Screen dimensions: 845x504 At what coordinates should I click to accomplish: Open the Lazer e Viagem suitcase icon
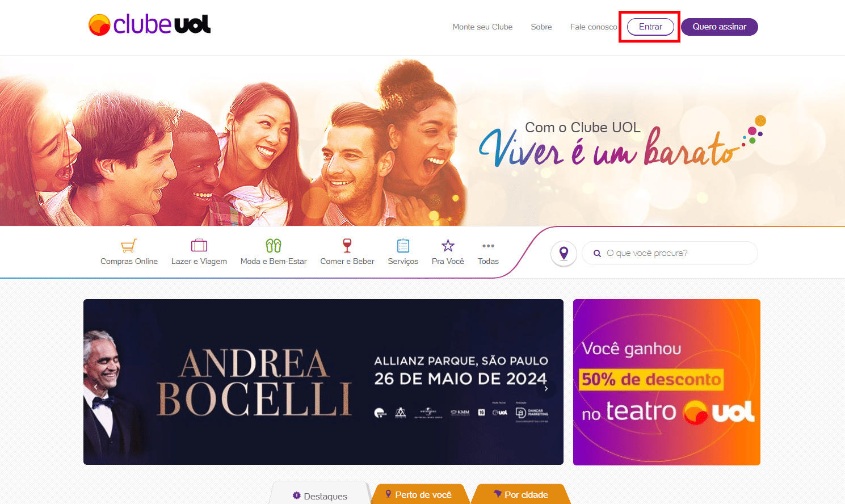pyautogui.click(x=199, y=245)
